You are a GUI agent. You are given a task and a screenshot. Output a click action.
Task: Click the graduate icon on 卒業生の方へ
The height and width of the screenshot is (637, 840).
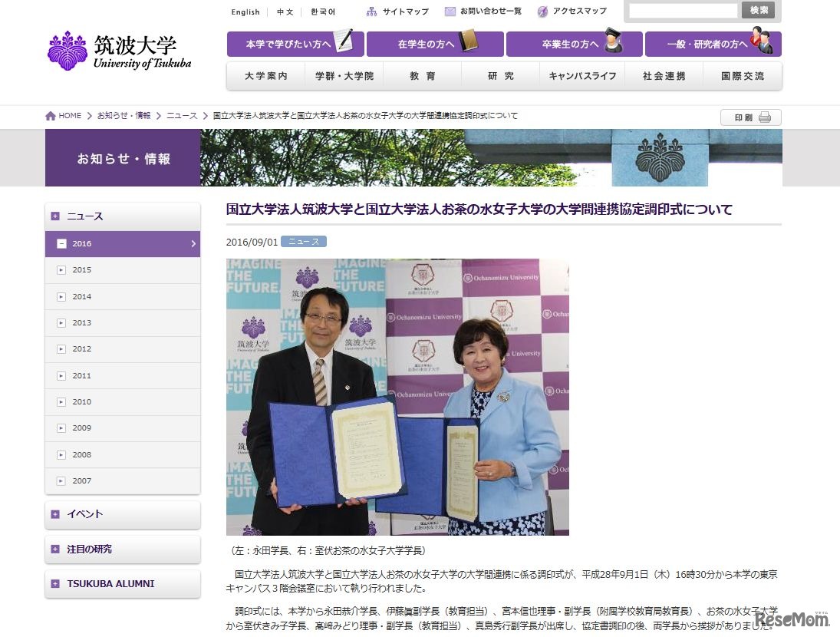click(614, 40)
